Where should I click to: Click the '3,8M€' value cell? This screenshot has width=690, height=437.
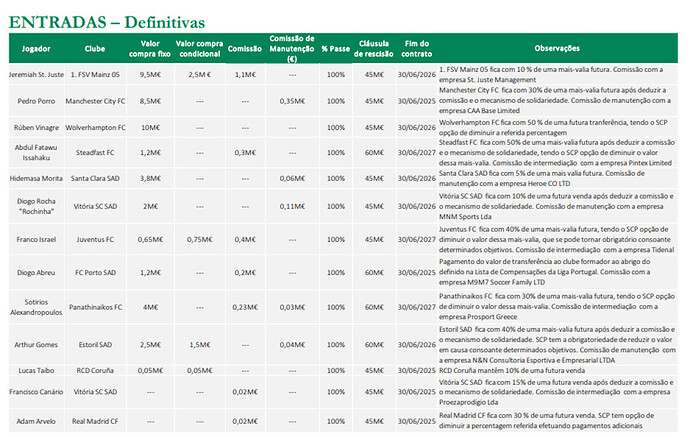click(150, 178)
